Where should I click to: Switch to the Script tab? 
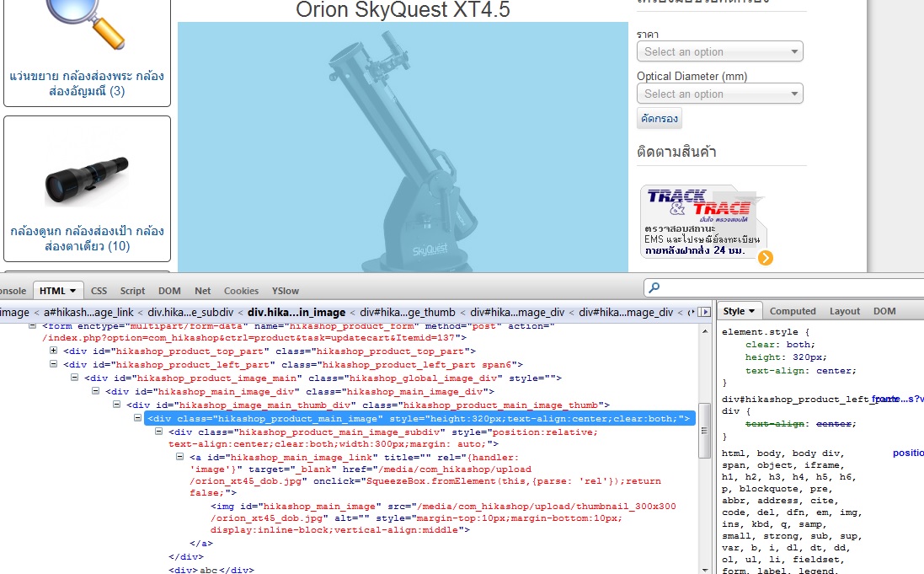(132, 291)
